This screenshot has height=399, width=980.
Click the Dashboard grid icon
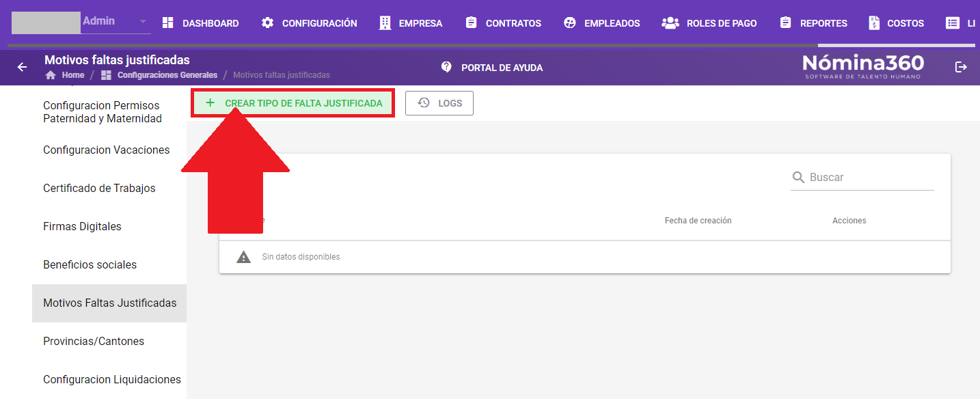click(168, 23)
